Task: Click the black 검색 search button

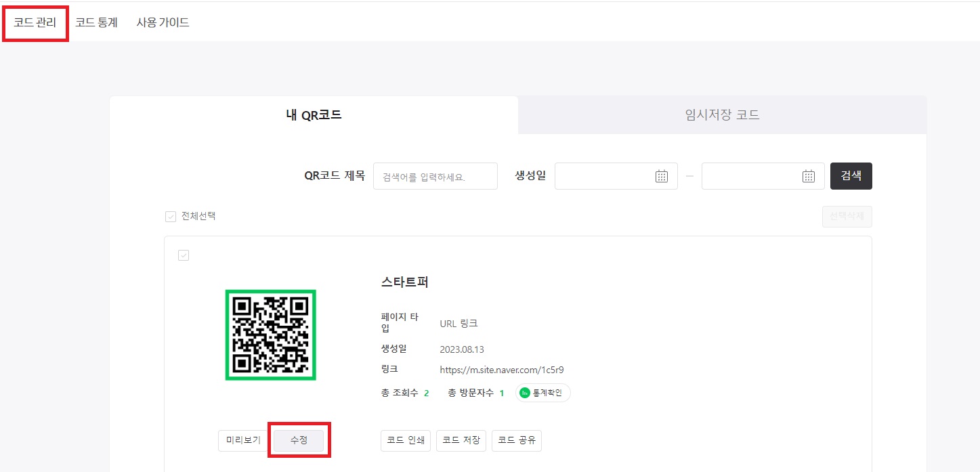Action: tap(851, 175)
